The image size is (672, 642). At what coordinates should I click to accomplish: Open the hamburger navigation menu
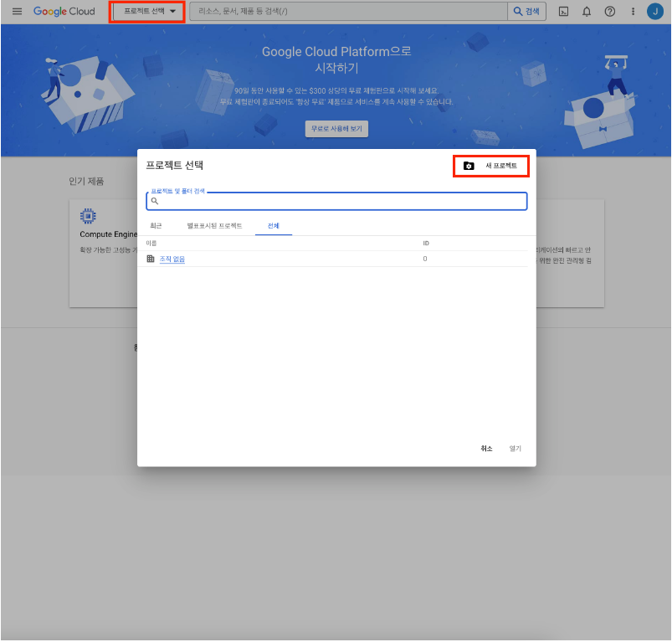coord(17,12)
